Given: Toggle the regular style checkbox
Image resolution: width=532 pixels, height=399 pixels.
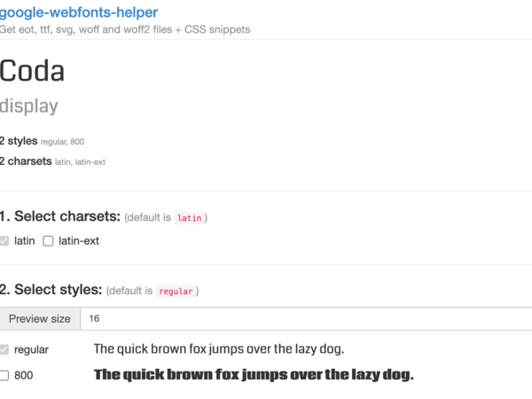Looking at the screenshot, I should pos(4,349).
